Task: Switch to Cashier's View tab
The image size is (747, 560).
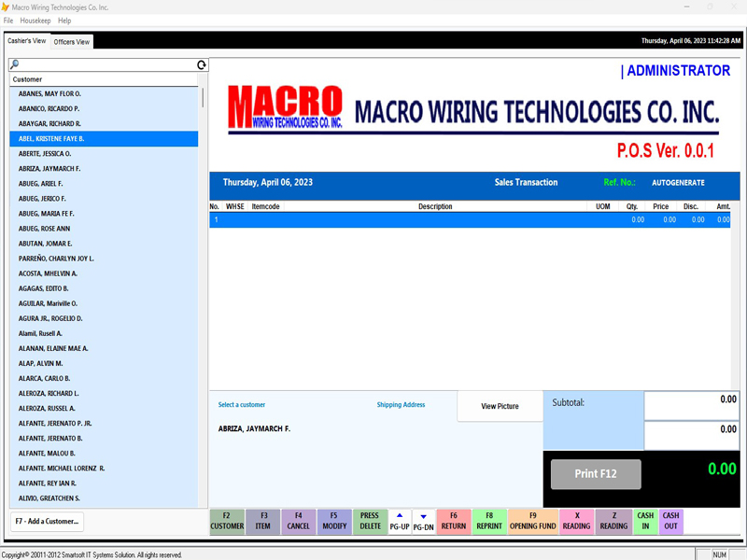Action: [26, 41]
